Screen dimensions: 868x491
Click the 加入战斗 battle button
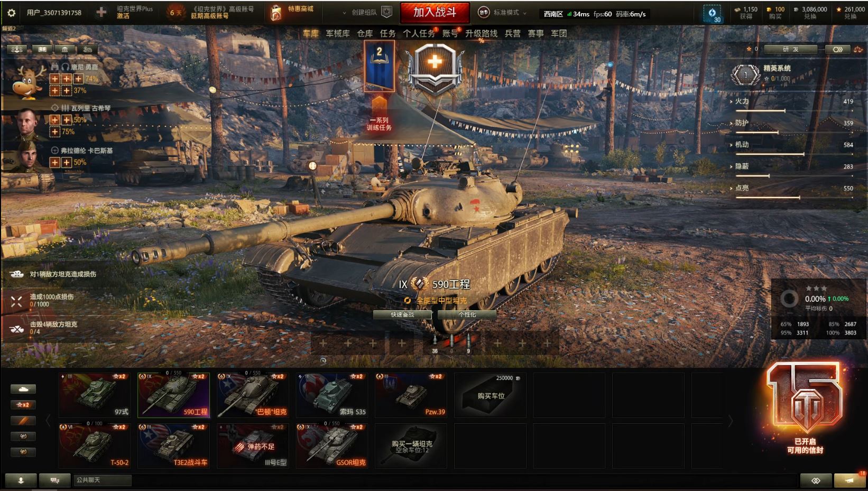pyautogui.click(x=435, y=12)
